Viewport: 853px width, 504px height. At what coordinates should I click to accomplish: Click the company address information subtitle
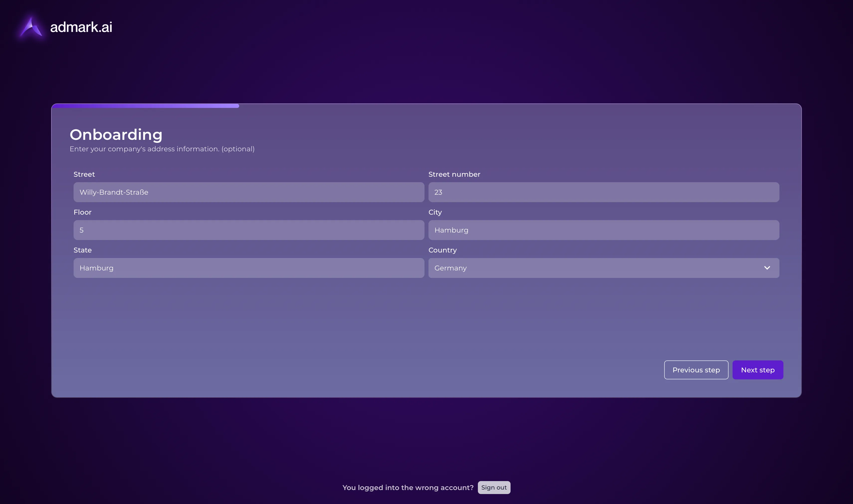coord(162,149)
